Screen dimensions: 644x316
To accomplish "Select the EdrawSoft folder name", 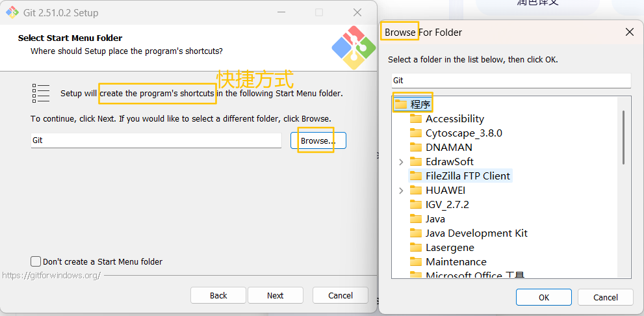I will (x=449, y=161).
